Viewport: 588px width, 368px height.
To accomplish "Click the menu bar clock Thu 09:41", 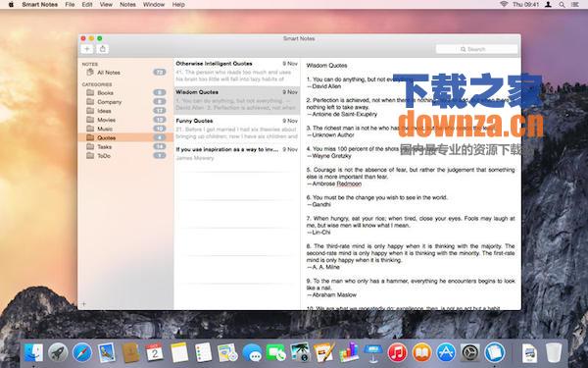I will click(x=525, y=5).
